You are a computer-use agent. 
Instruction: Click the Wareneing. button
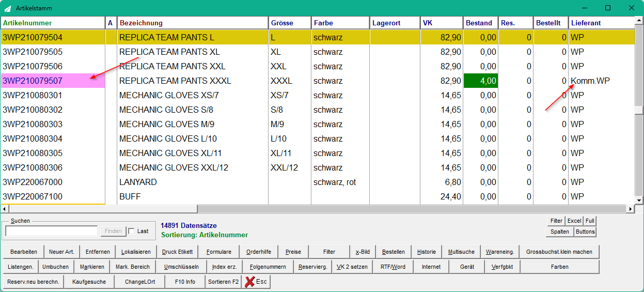point(500,252)
